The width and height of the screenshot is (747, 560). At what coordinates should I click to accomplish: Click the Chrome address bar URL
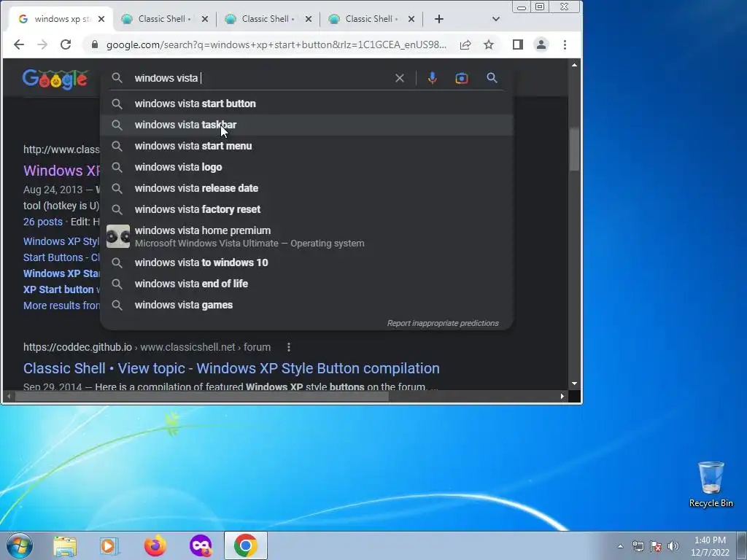[x=276, y=44]
